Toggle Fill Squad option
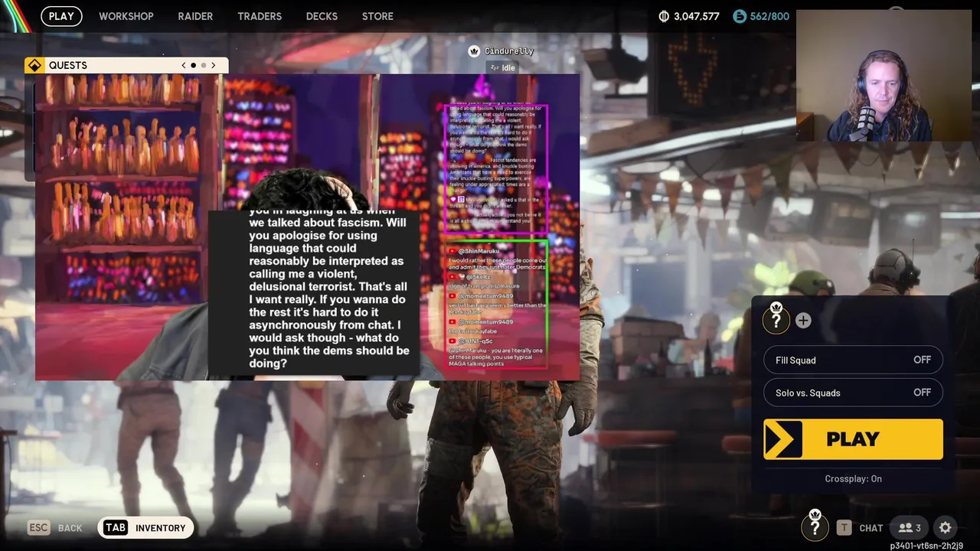This screenshot has width=980, height=551. (853, 360)
